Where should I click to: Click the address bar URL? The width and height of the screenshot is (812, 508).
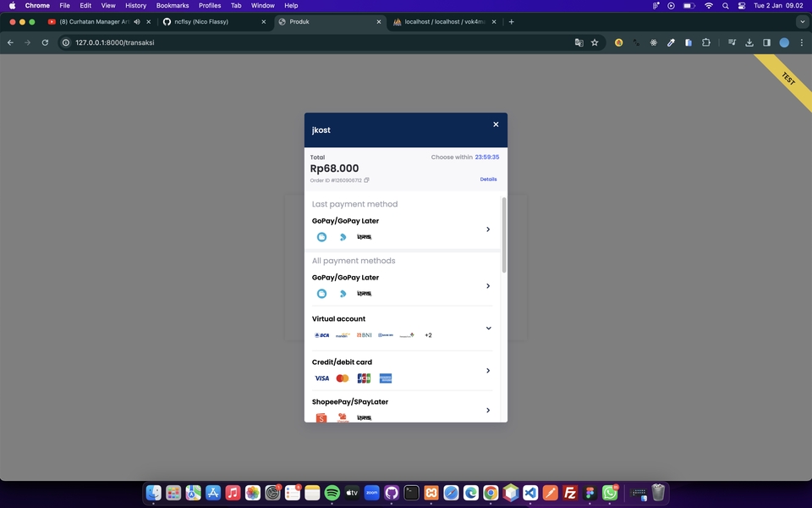coord(115,42)
